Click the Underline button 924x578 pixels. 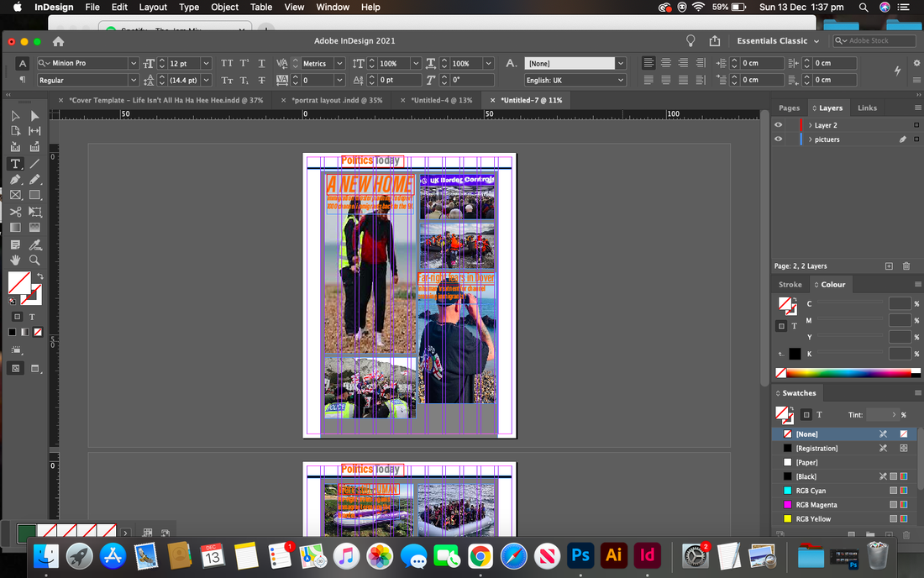[x=261, y=63]
